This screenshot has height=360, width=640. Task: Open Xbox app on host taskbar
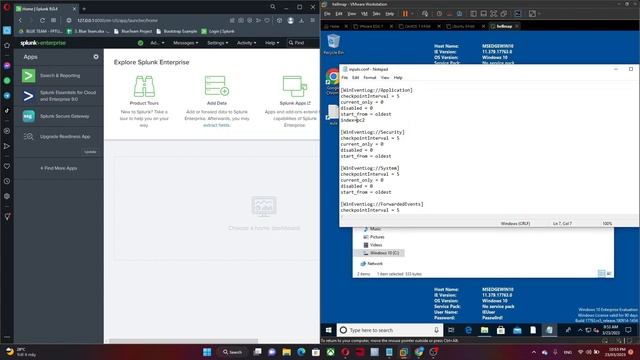[330, 352]
